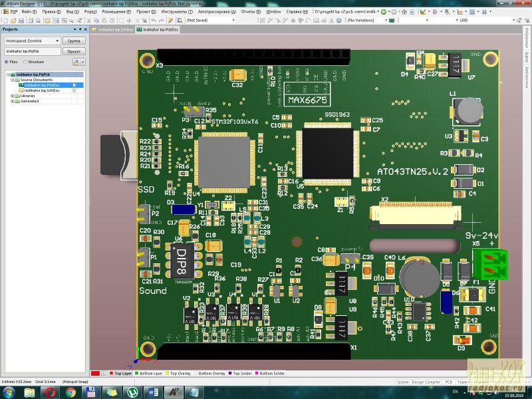
Task: Open the Workspace1.DsnWrk dropdown
Action: click(57, 41)
